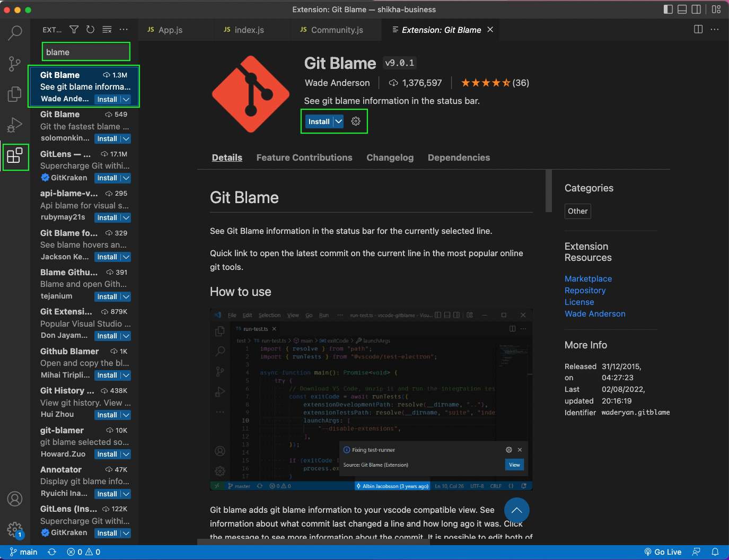Viewport: 729px width, 560px height.
Task: Click the blame search input field
Action: (85, 51)
